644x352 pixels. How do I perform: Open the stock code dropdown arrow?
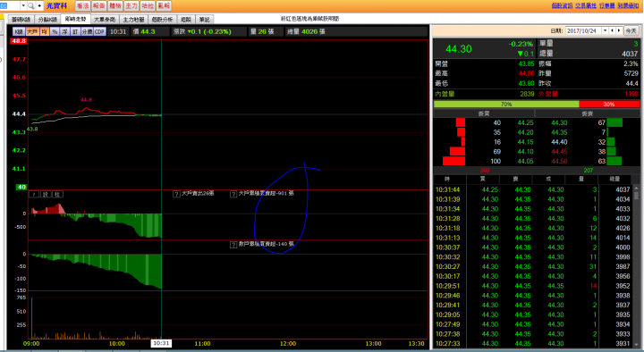pos(23,5)
